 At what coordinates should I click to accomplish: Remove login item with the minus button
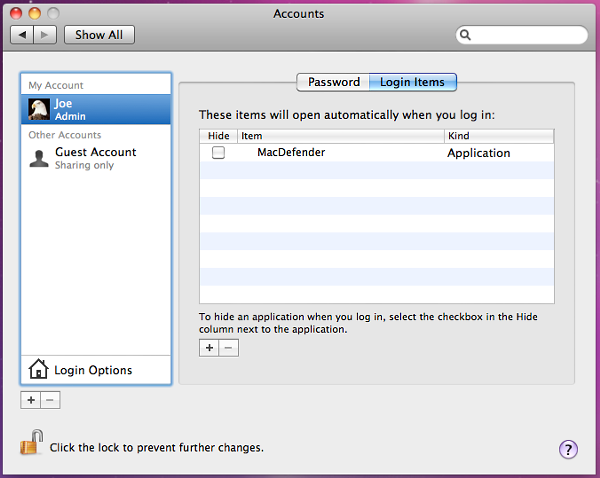tap(229, 348)
